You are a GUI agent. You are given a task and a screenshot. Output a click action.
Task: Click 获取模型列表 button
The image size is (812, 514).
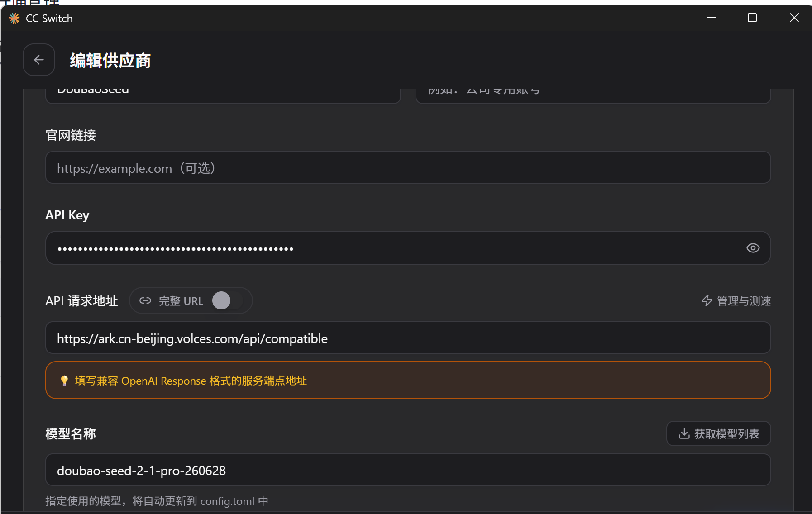(719, 433)
